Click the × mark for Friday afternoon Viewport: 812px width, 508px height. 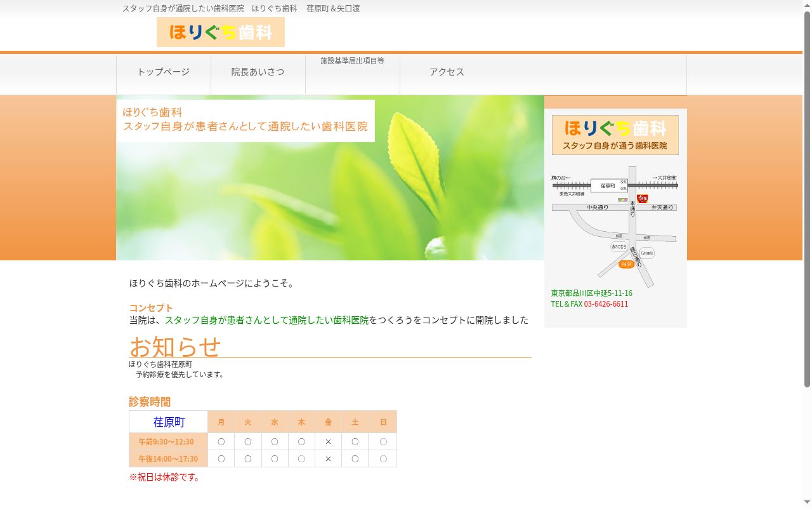328,459
